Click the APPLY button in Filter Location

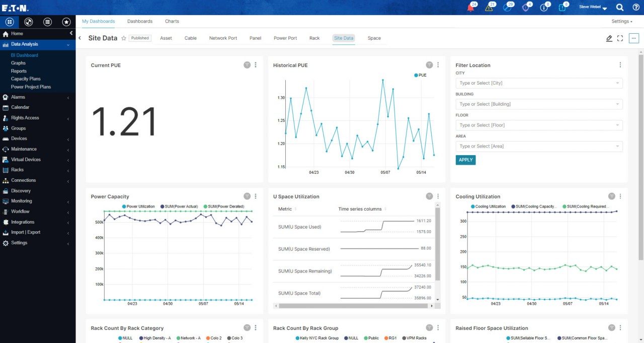[x=465, y=159]
